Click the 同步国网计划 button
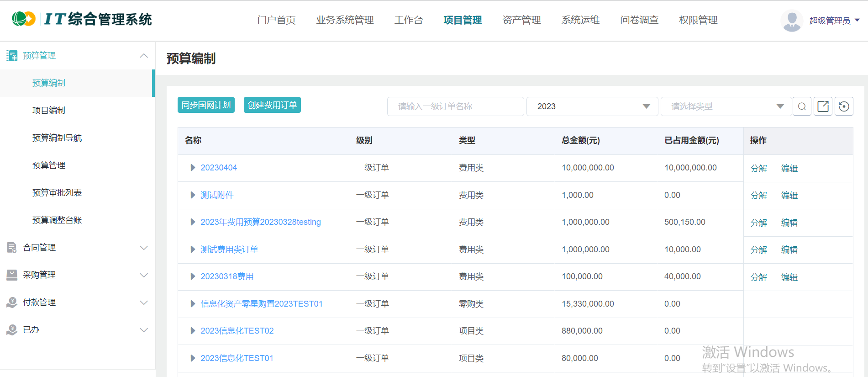 coord(206,105)
